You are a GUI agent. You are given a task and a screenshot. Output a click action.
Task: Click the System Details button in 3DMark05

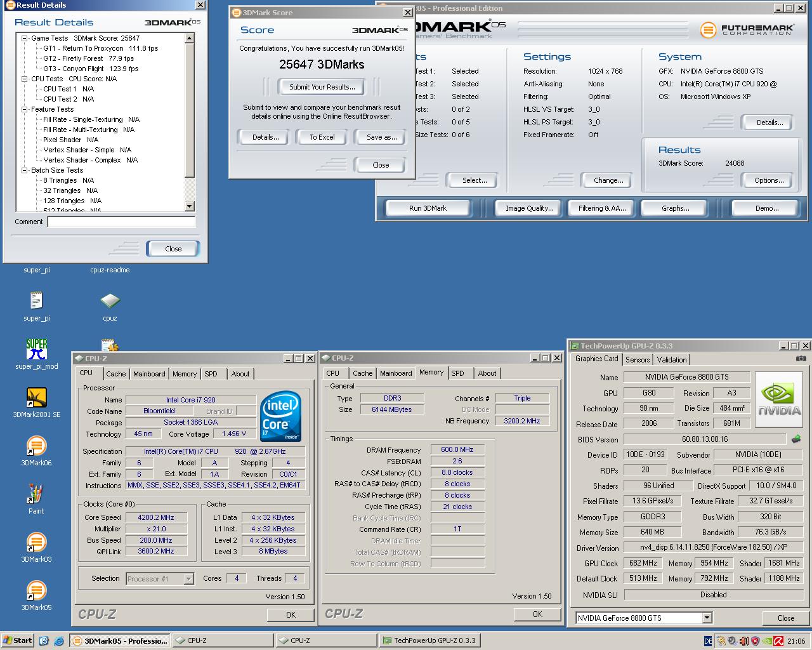tap(769, 123)
